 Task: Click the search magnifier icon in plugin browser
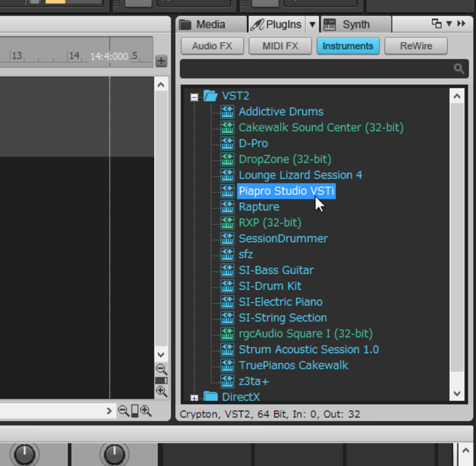point(459,69)
